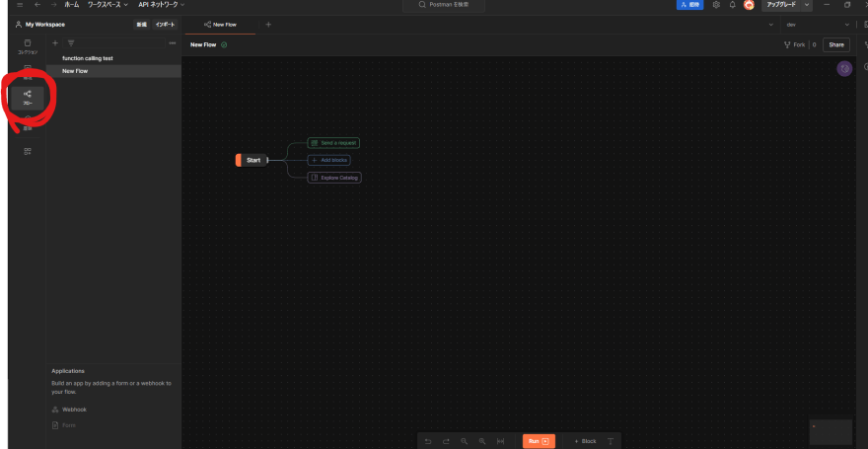This screenshot has height=449, width=868.
Task: Click the New Flow title text
Action: coord(203,44)
